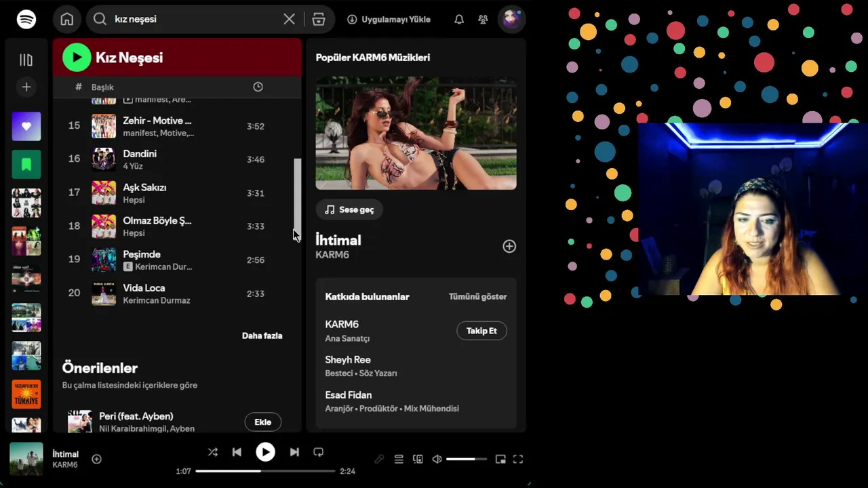Show more tracks with Daha fazla
868x488 pixels.
click(262, 335)
